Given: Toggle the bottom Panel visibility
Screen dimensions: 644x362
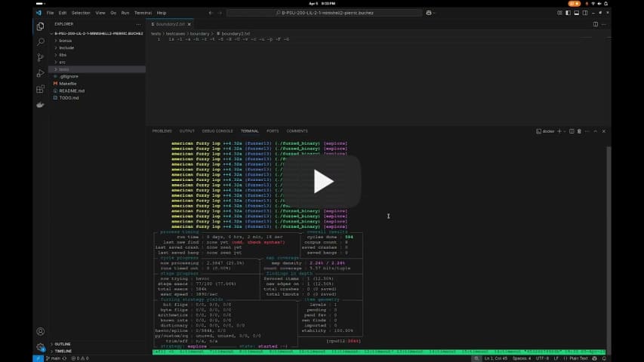Looking at the screenshot, I should [x=577, y=13].
